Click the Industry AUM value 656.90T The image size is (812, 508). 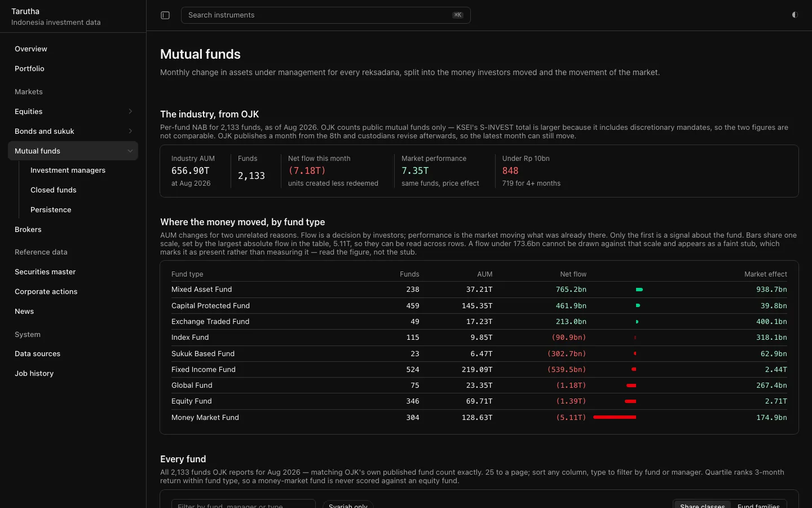tap(191, 171)
